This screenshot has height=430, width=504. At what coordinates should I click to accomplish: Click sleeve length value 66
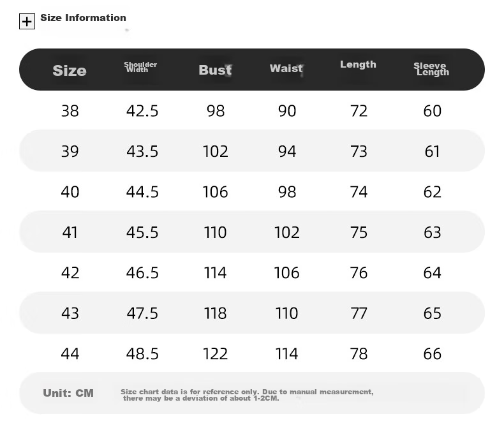point(433,354)
